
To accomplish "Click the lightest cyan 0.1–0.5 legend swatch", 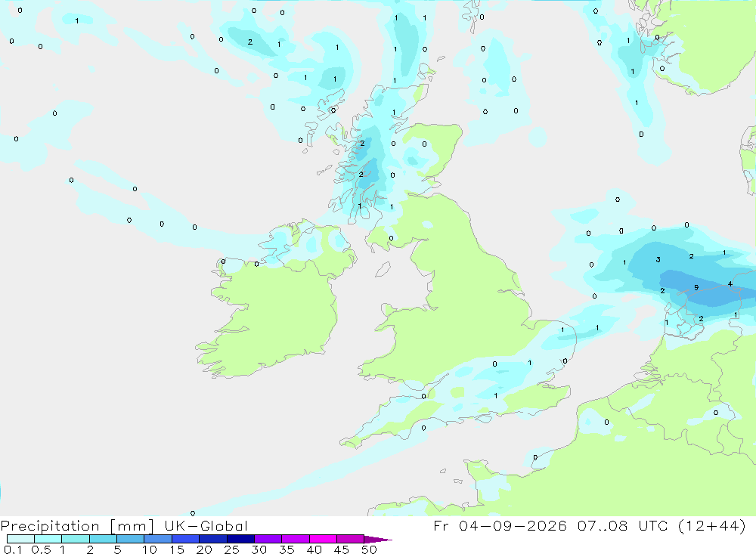I will [20, 539].
